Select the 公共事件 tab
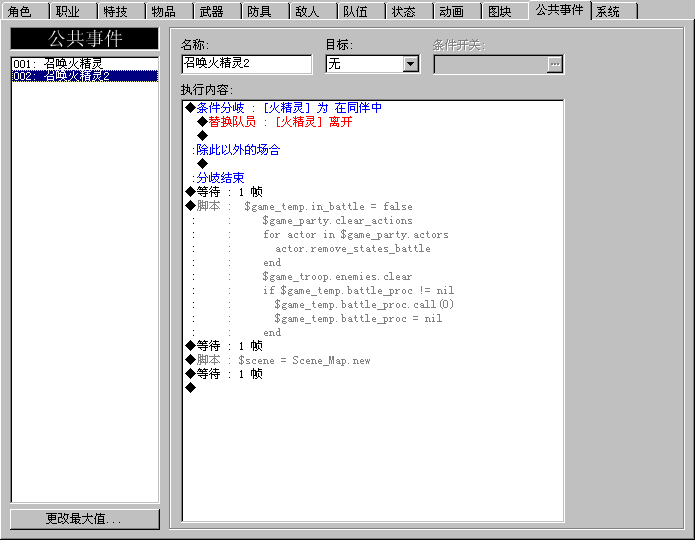The image size is (695, 540). click(x=559, y=10)
